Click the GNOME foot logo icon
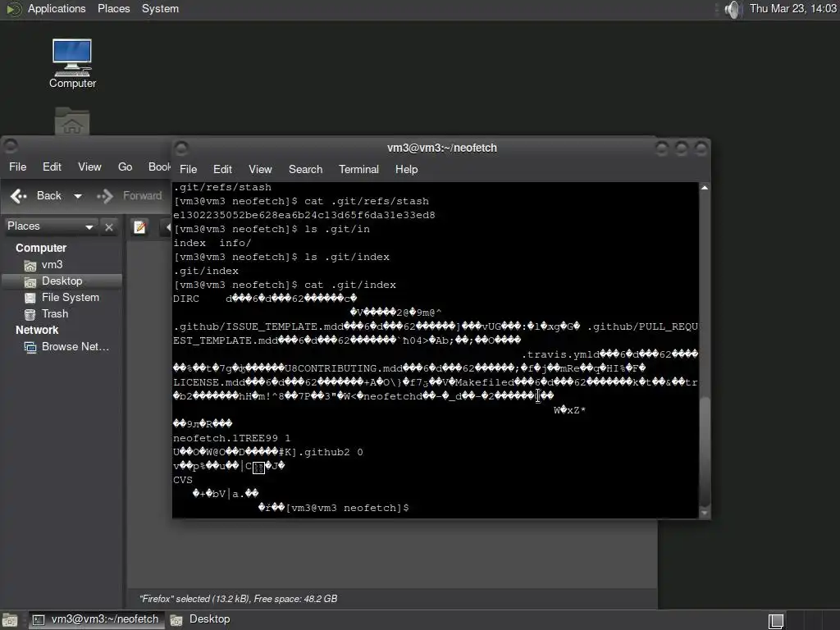Image resolution: width=840 pixels, height=630 pixels. coord(14,9)
